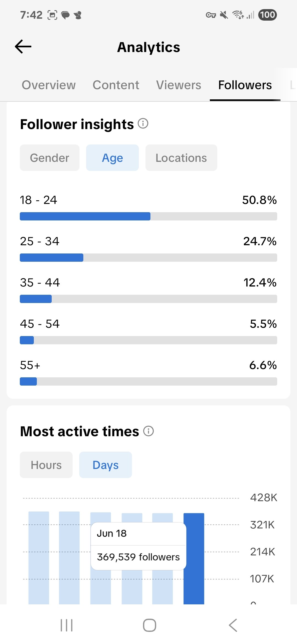This screenshot has width=297, height=644.
Task: Tap the Android home button icon
Action: (150, 625)
